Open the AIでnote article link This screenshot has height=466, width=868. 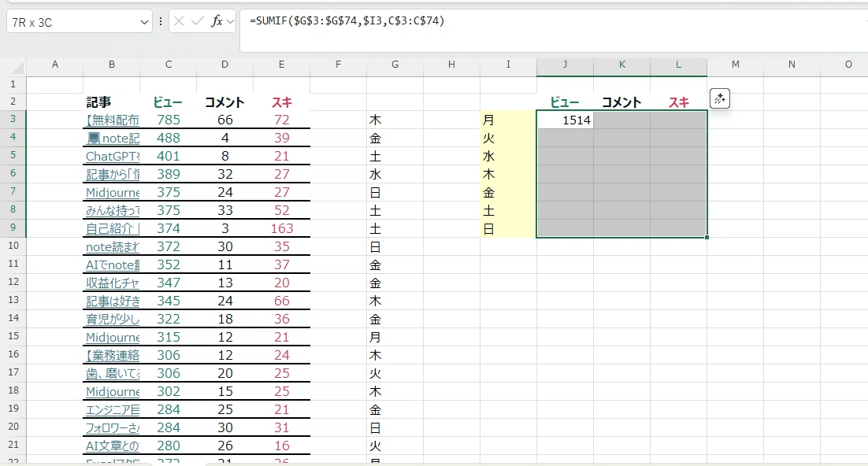(113, 265)
